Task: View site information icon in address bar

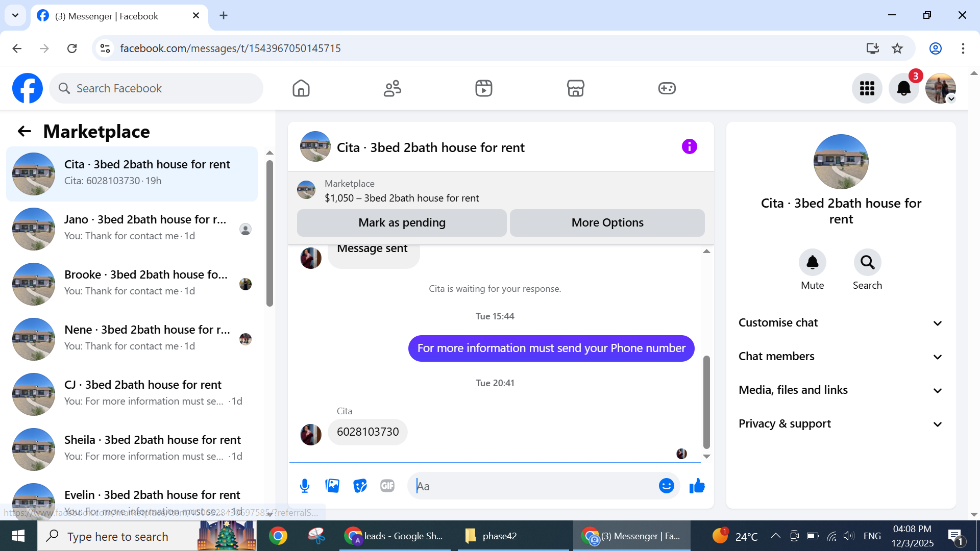Action: (x=105, y=48)
